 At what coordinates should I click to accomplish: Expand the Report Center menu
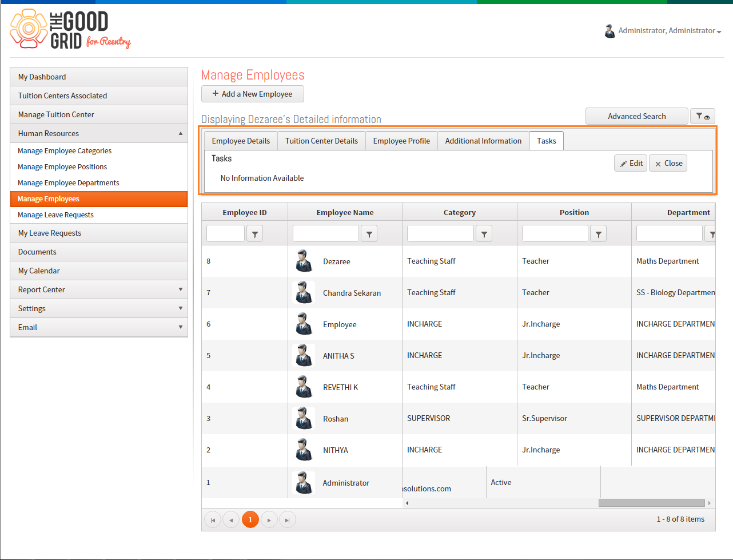99,289
